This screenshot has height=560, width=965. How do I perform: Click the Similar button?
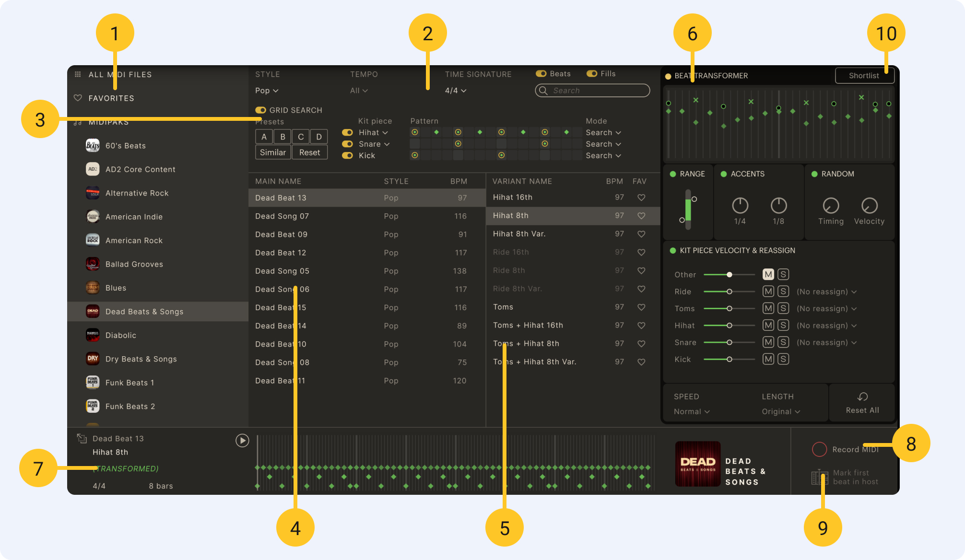pyautogui.click(x=272, y=152)
